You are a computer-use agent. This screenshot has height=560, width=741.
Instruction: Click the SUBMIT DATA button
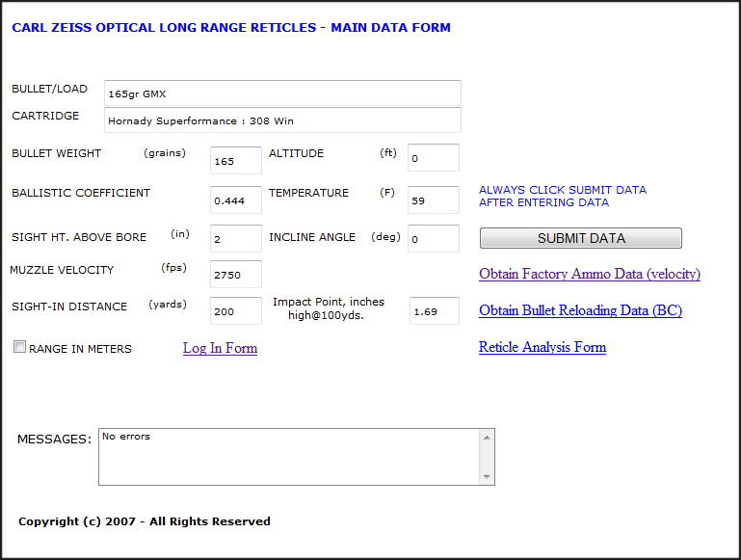(x=580, y=238)
